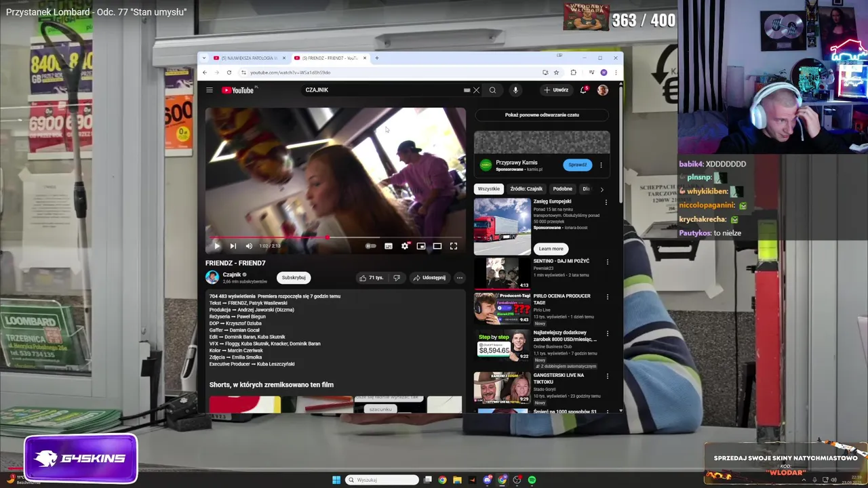The width and height of the screenshot is (868, 488).
Task: Open the tab search dropdown arrow
Action: (204, 58)
